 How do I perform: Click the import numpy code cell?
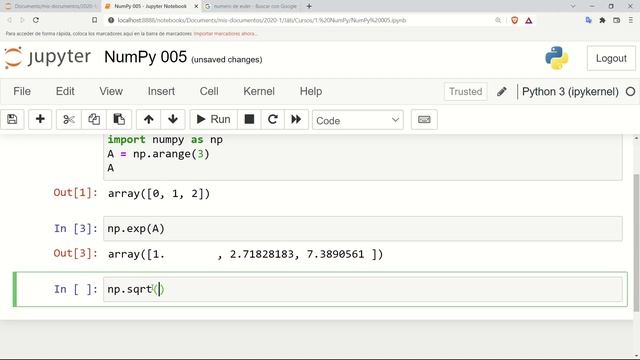point(362,157)
